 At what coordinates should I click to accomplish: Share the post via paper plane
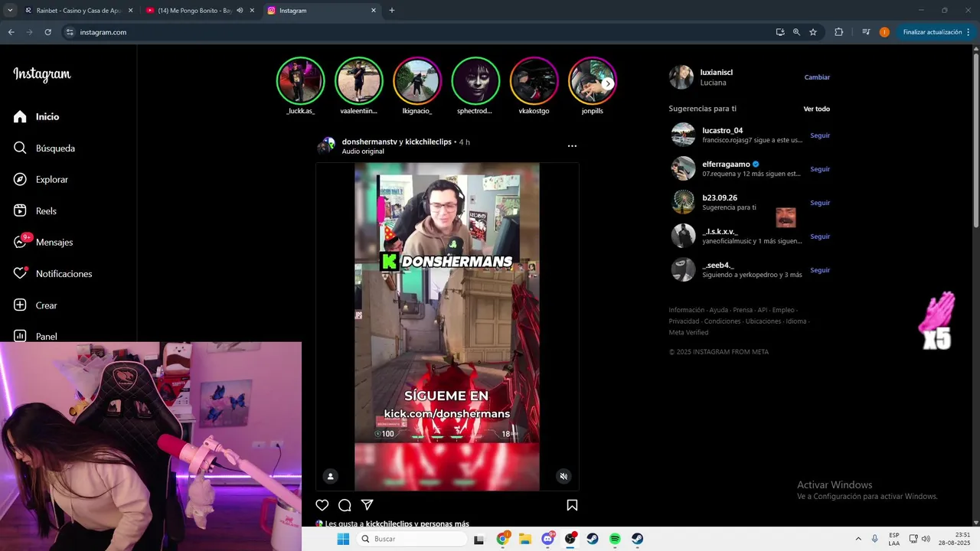pyautogui.click(x=367, y=505)
